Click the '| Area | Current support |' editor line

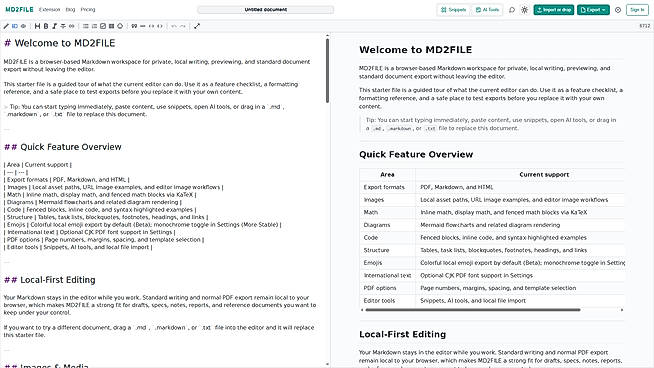click(x=38, y=165)
